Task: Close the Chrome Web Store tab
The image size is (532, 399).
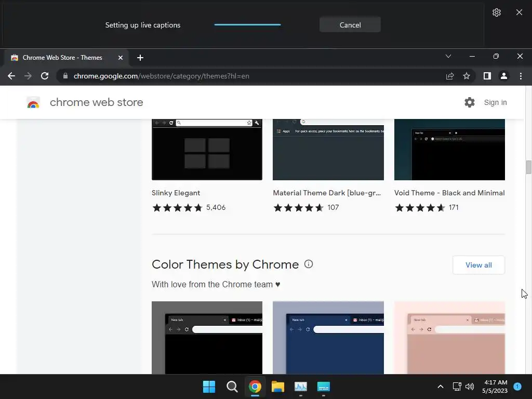Action: point(120,58)
